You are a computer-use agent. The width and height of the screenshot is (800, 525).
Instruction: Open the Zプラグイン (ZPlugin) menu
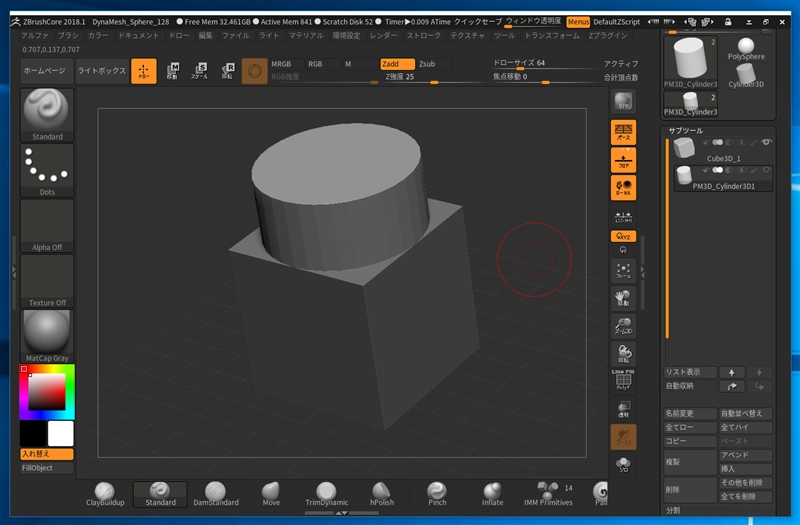coord(608,35)
